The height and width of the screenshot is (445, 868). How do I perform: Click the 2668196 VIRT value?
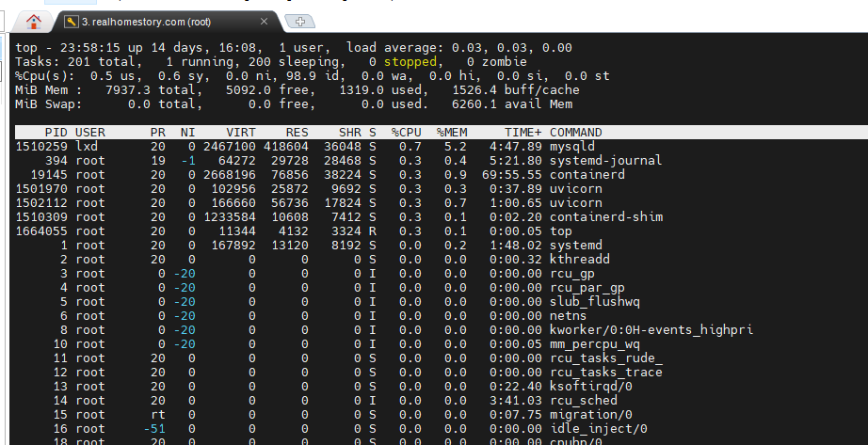(x=229, y=175)
